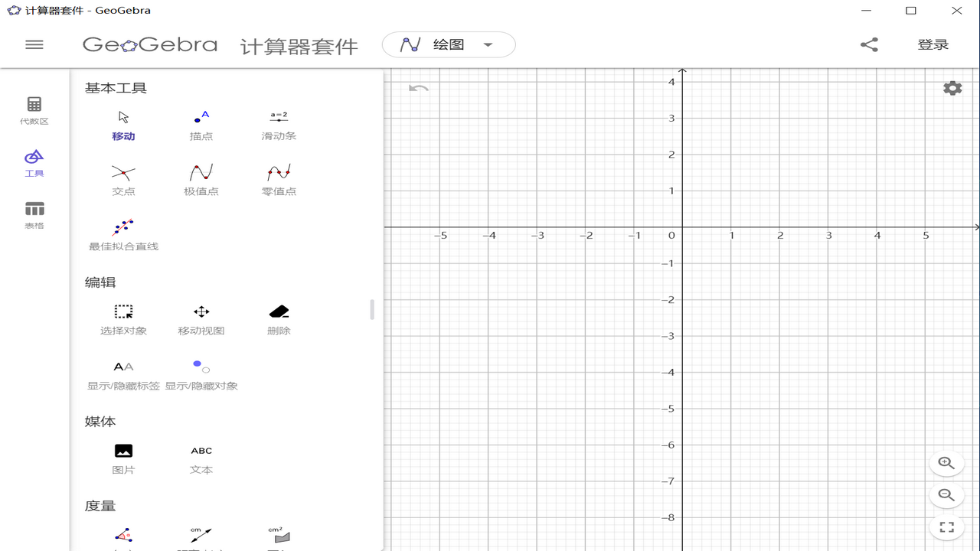Click the 登录 sign in button
This screenshot has height=551, width=980.
tap(933, 44)
